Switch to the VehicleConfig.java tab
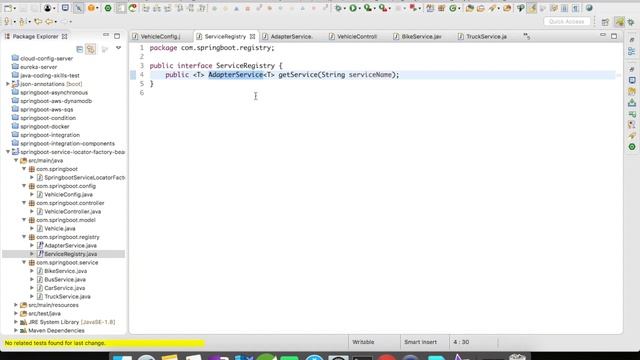This screenshot has width=640, height=360. tap(160, 37)
